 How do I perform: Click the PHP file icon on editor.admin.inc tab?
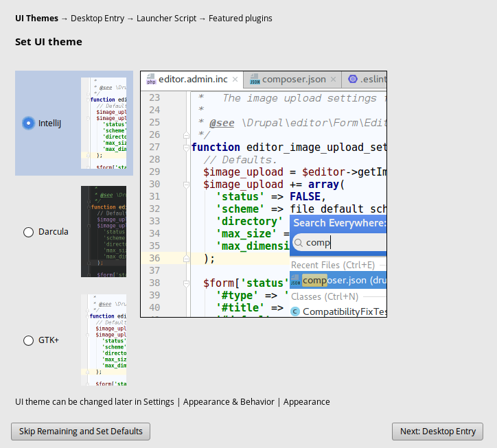tap(151, 79)
